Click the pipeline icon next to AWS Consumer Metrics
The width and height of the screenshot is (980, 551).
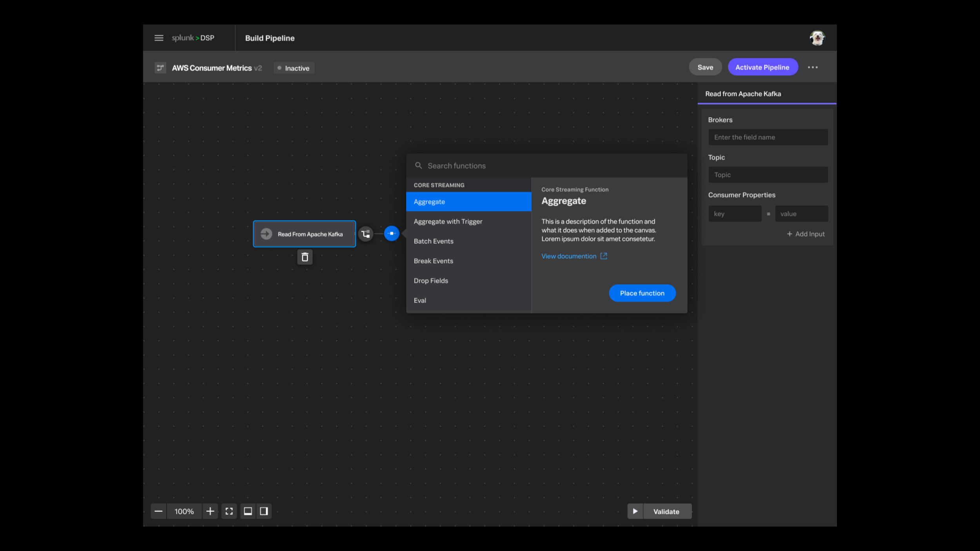point(160,68)
